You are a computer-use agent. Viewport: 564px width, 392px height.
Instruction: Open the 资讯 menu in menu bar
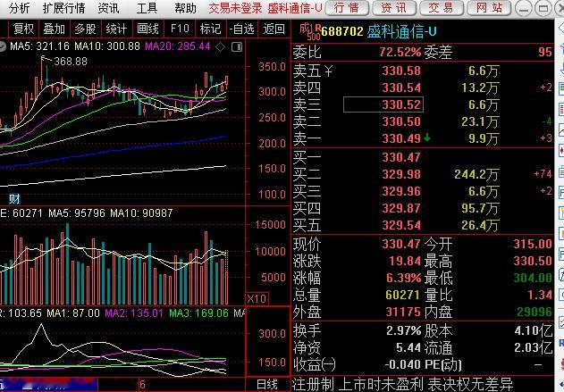(109, 8)
